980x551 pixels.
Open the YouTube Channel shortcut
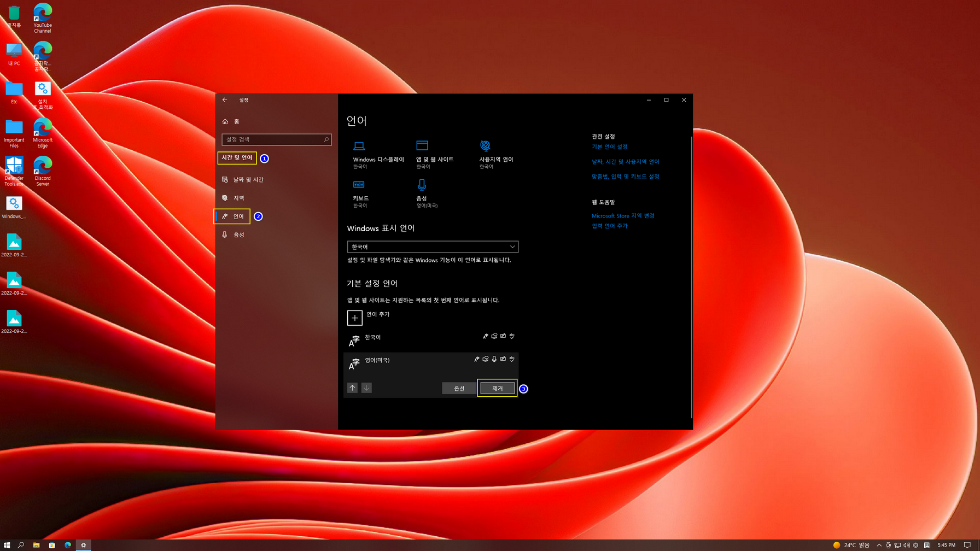(x=43, y=18)
